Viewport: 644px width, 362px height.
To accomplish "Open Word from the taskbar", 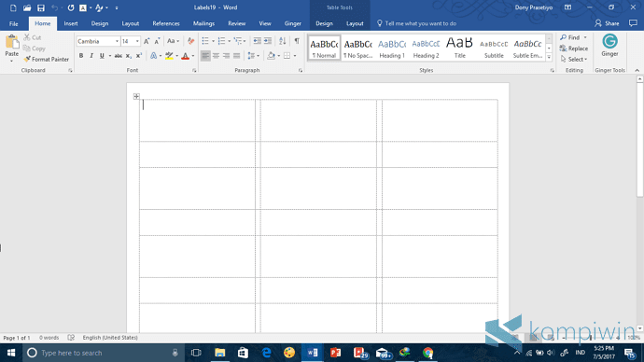I will click(312, 353).
